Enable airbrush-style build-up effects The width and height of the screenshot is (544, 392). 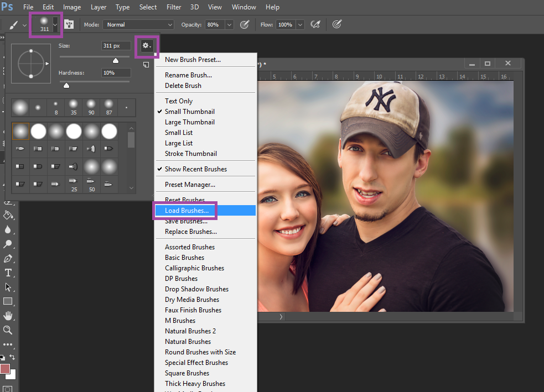click(x=316, y=25)
